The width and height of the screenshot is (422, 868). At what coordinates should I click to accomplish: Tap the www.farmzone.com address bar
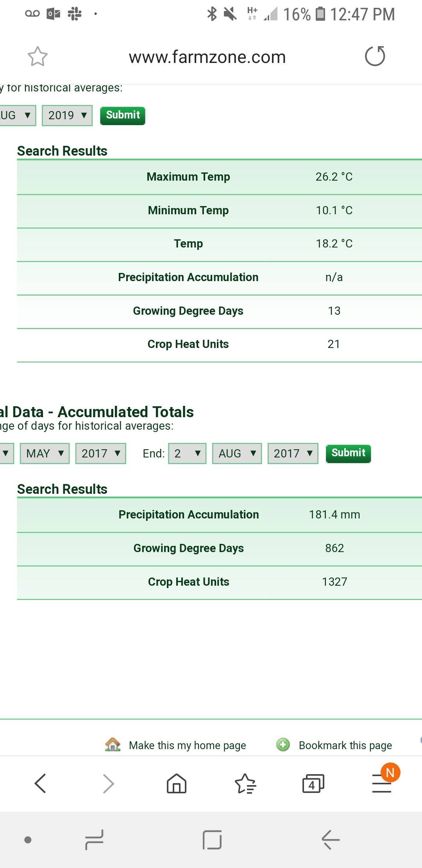click(207, 57)
